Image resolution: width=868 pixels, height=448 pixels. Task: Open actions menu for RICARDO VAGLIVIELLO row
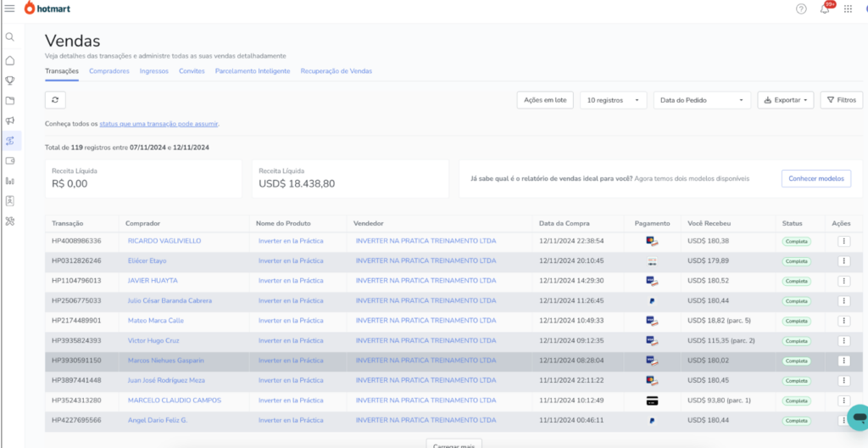click(x=843, y=241)
